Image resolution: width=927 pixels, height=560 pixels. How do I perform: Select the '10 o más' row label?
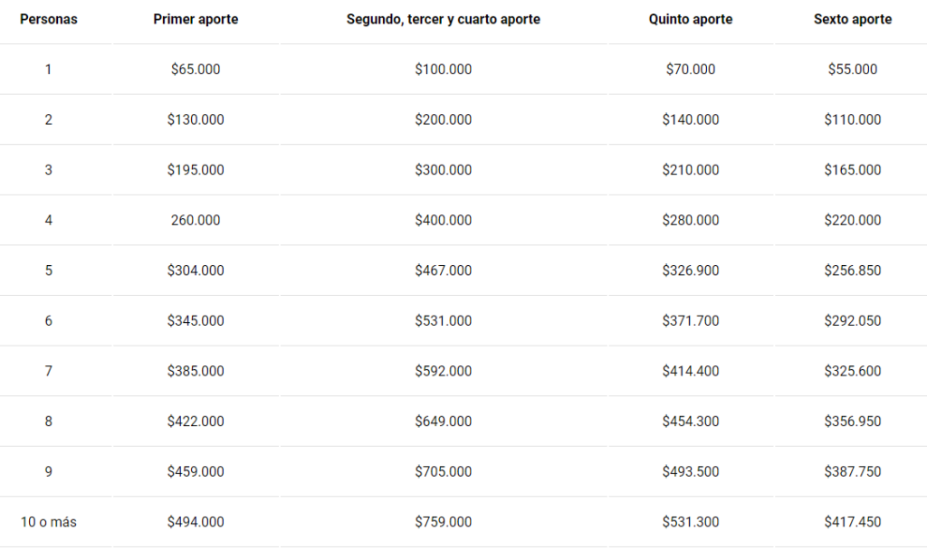coord(49,522)
